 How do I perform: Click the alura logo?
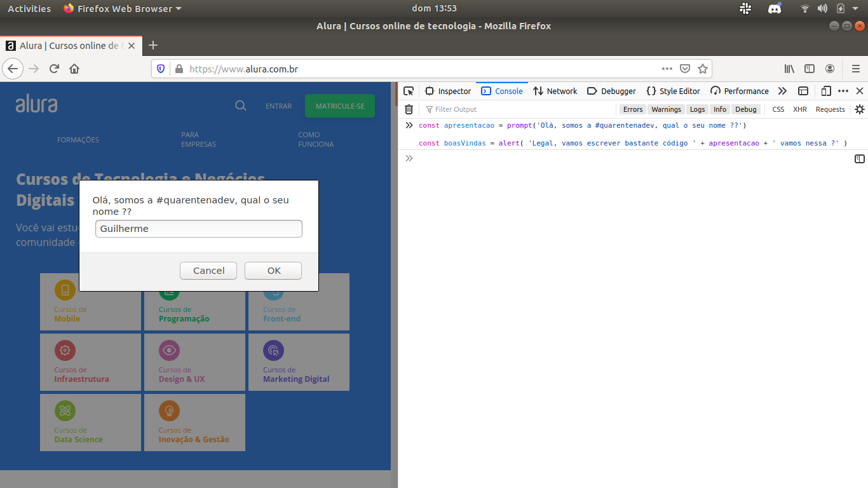pyautogui.click(x=36, y=104)
